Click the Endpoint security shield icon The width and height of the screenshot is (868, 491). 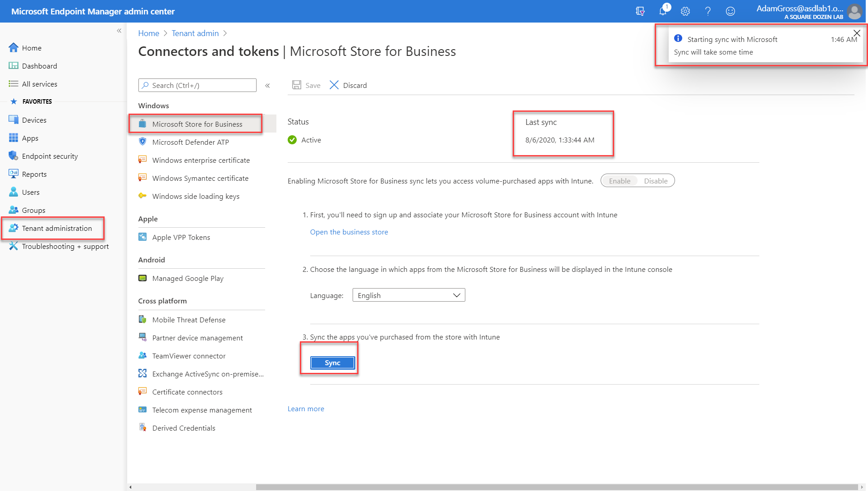click(14, 156)
